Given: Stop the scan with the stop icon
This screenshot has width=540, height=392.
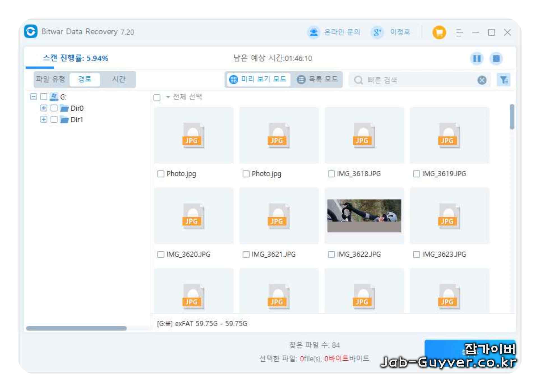Looking at the screenshot, I should click(x=496, y=58).
